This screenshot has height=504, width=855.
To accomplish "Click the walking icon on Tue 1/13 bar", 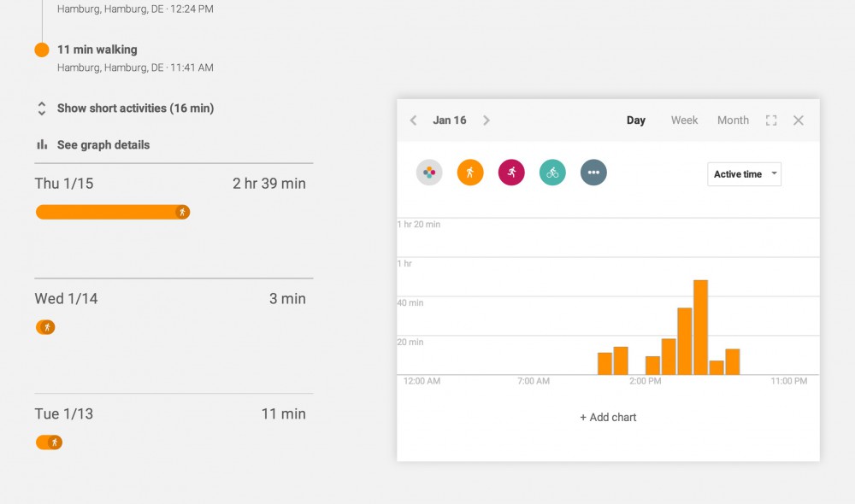I will 55,442.
